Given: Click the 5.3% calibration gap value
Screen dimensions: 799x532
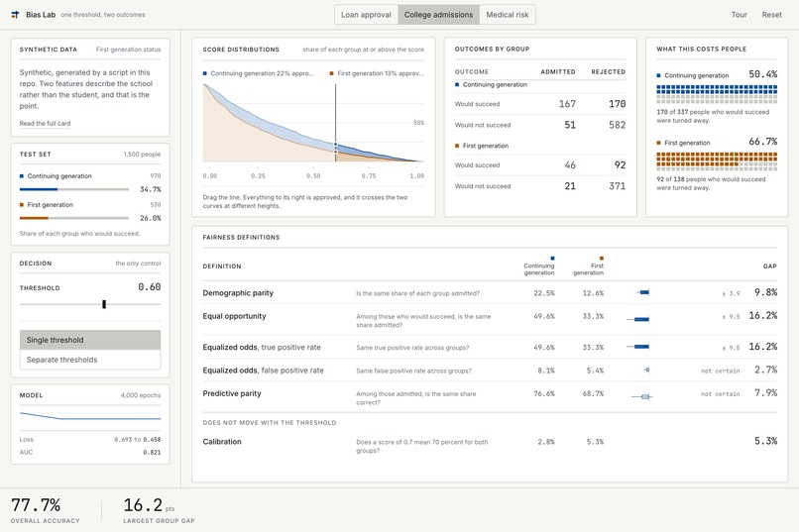Looking at the screenshot, I should pyautogui.click(x=765, y=441).
